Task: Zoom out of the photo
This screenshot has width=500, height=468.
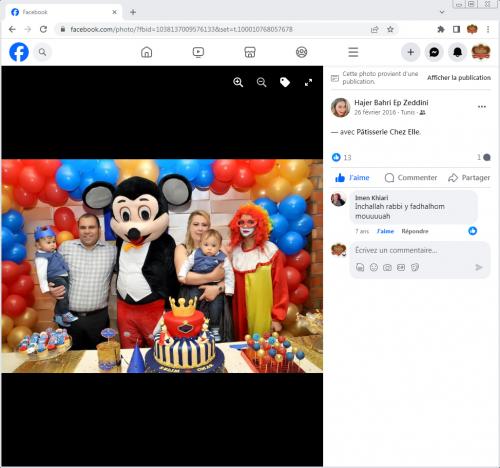Action: point(262,82)
